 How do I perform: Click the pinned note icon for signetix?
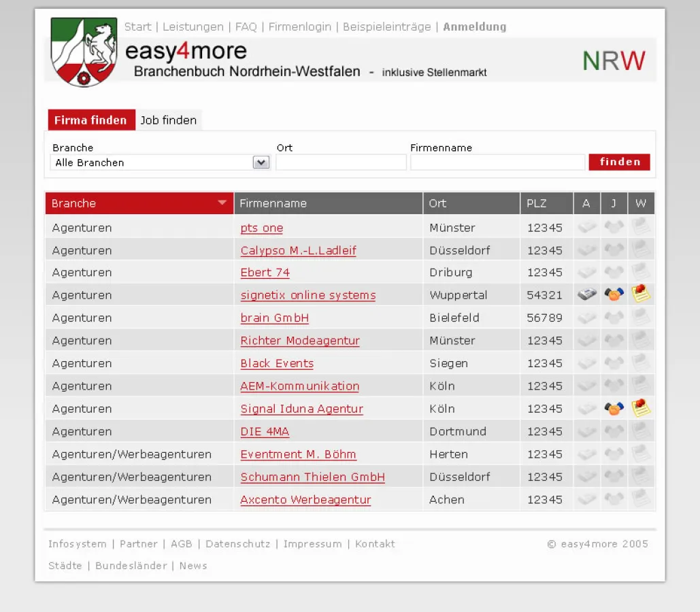641,294
